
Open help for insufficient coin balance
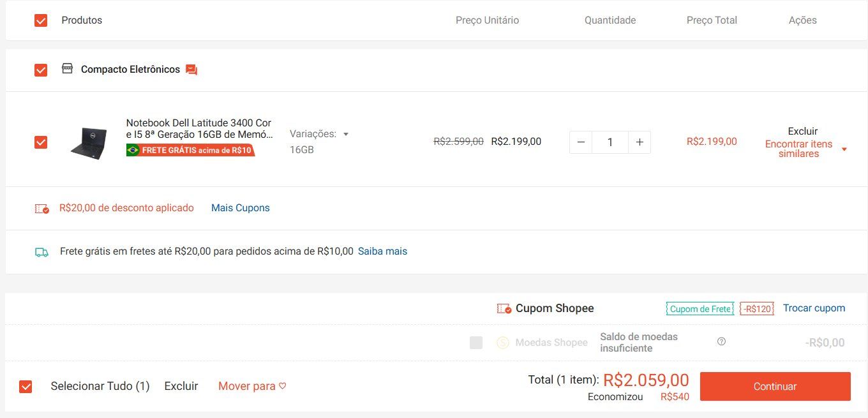[x=721, y=341]
